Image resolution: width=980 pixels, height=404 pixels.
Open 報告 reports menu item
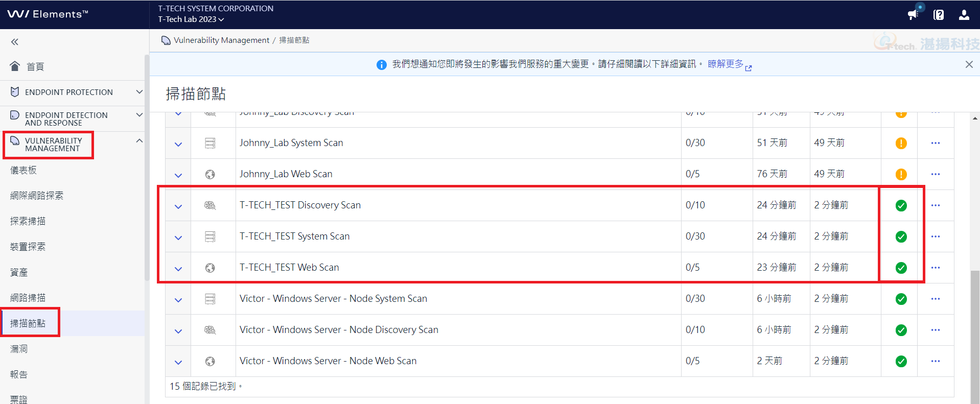point(19,374)
